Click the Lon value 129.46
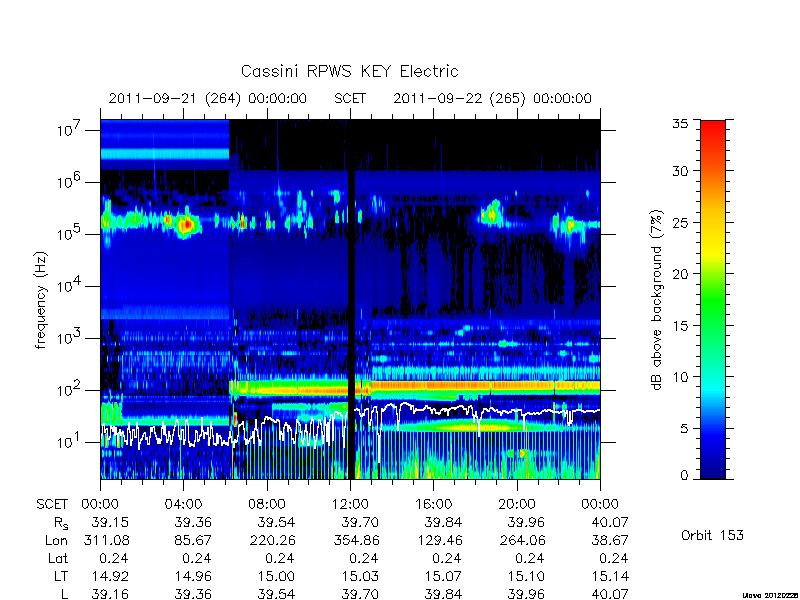The width and height of the screenshot is (800, 600). pyautogui.click(x=438, y=540)
